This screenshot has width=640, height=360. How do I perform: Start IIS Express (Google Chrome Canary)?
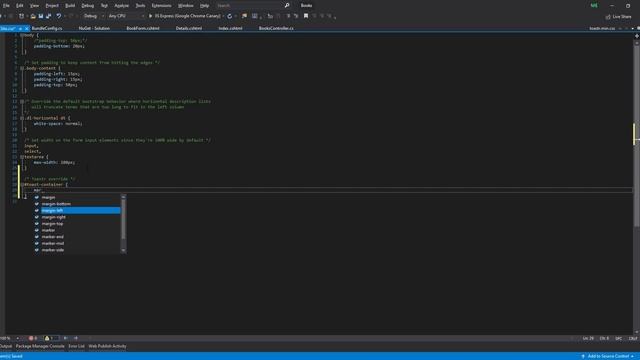coord(184,16)
